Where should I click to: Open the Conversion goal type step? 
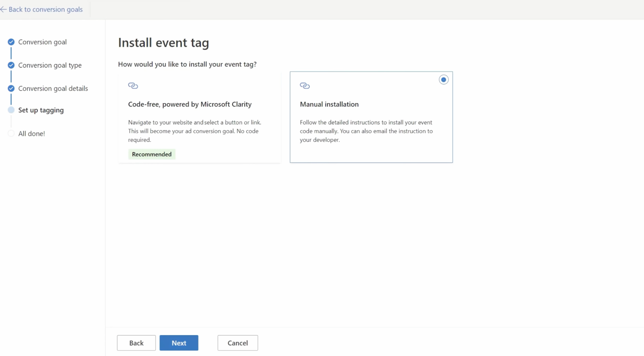pyautogui.click(x=50, y=65)
